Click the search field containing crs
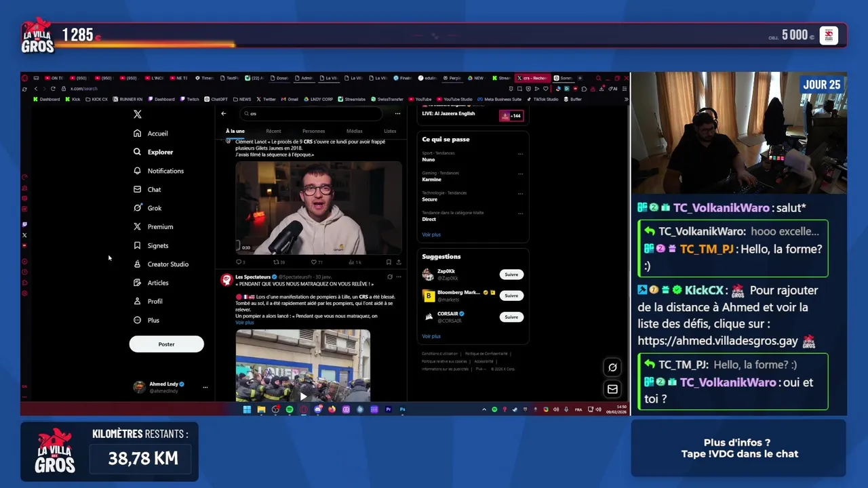The width and height of the screenshot is (868, 488). (312, 114)
